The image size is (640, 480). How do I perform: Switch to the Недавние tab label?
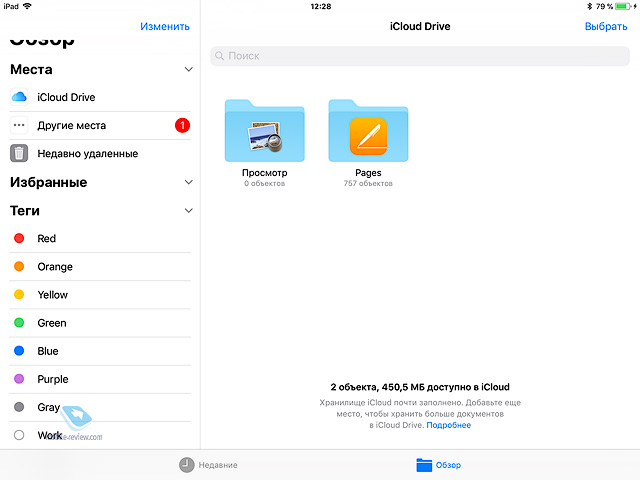tap(218, 465)
